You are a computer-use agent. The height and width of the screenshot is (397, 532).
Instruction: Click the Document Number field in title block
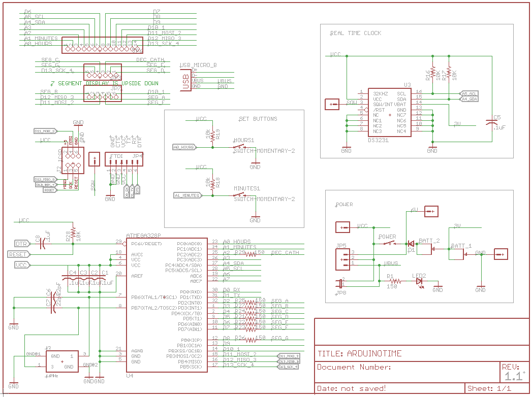pyautogui.click(x=356, y=367)
